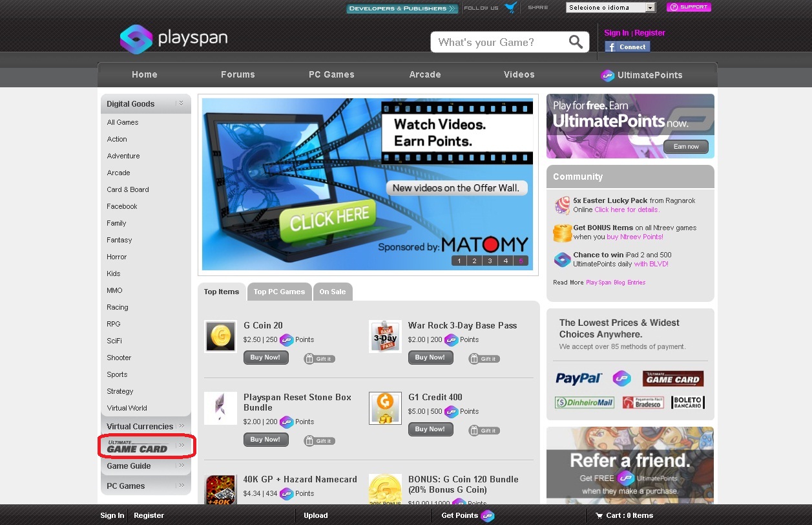Click Buy Now for Reset Stone Box
The height and width of the screenshot is (525, 812).
click(265, 440)
